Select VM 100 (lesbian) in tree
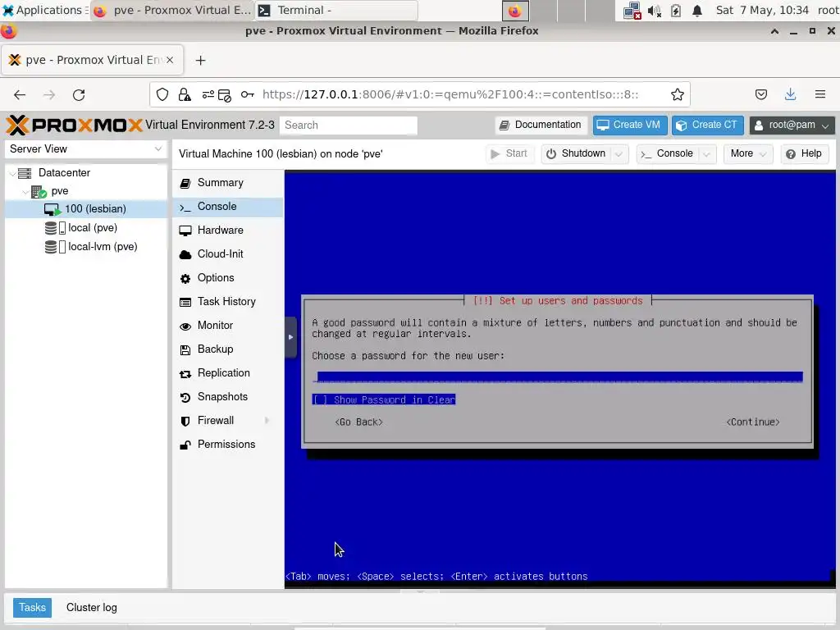The height and width of the screenshot is (630, 840). tap(85, 209)
